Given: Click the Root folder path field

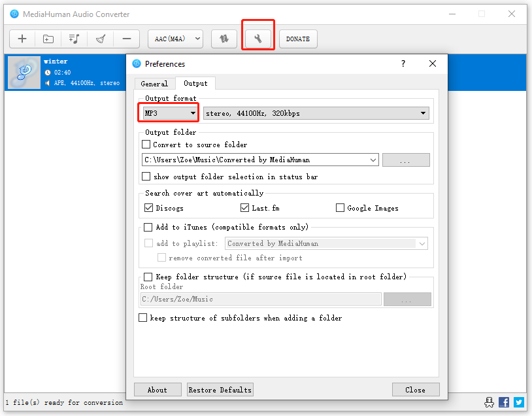Looking at the screenshot, I should pyautogui.click(x=261, y=299).
